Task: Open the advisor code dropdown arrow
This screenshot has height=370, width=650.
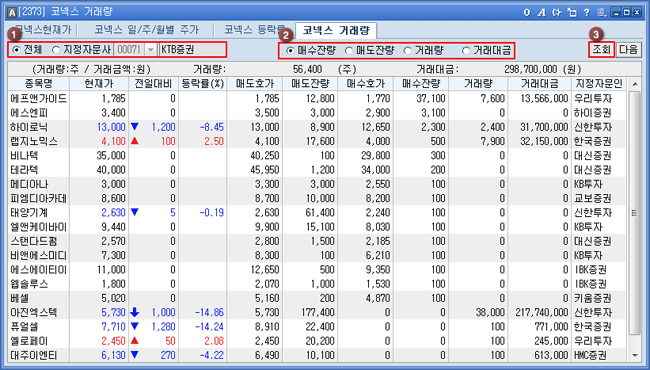Action: (151, 50)
